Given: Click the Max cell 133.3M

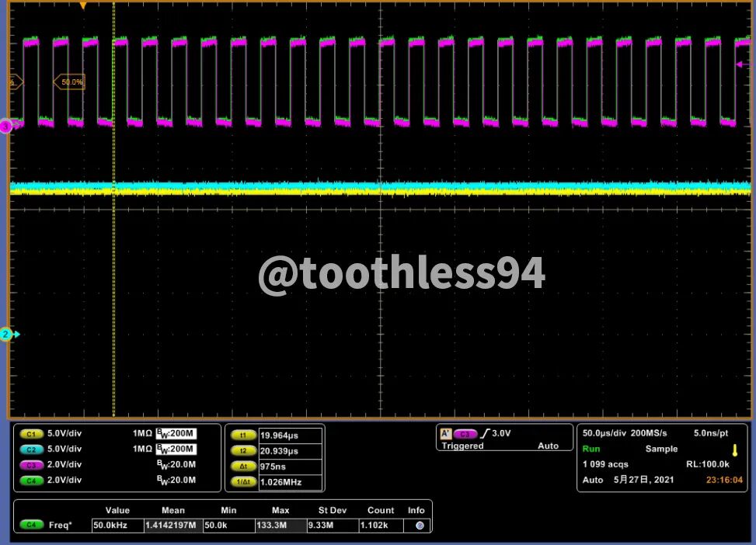Looking at the screenshot, I should pyautogui.click(x=280, y=526).
